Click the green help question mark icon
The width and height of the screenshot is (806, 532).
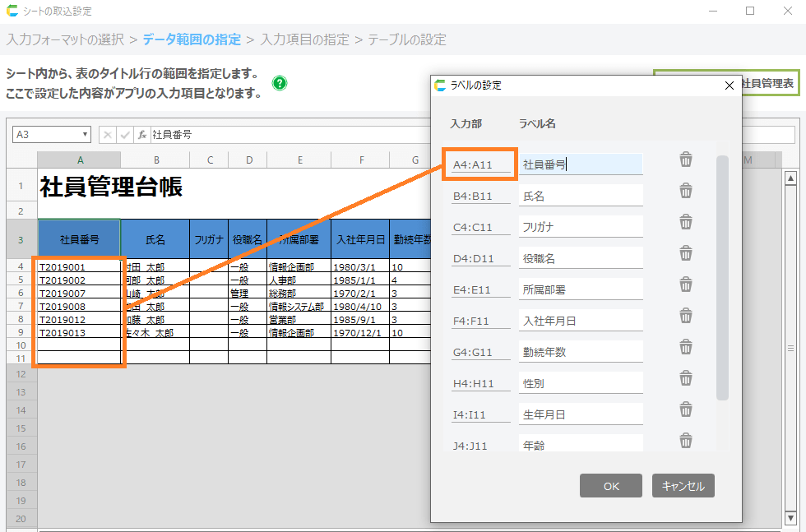pos(280,83)
